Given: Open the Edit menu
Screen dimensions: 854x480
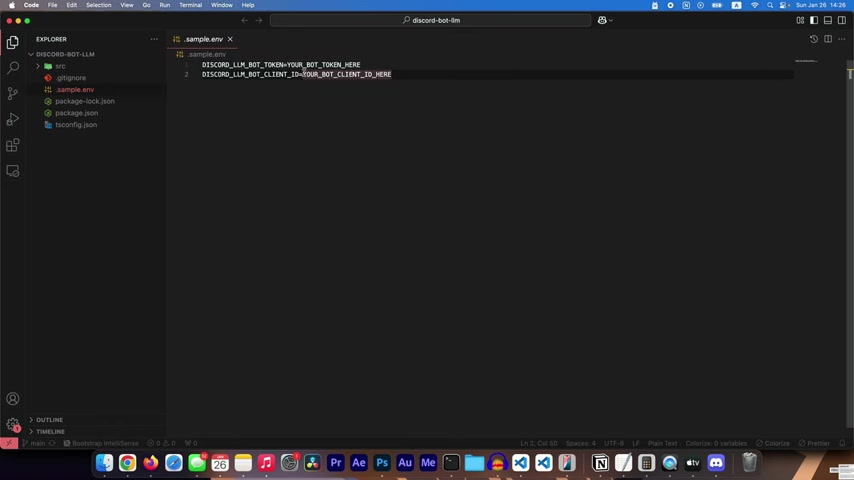Looking at the screenshot, I should (71, 5).
